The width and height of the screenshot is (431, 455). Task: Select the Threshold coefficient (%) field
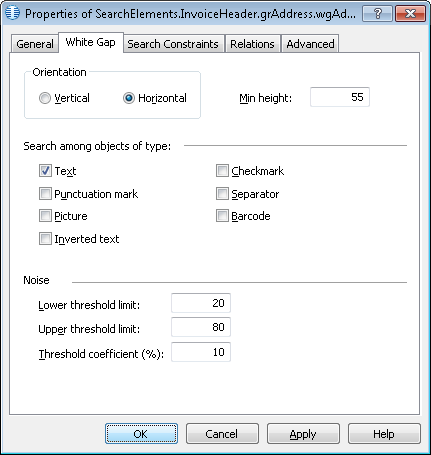point(201,352)
